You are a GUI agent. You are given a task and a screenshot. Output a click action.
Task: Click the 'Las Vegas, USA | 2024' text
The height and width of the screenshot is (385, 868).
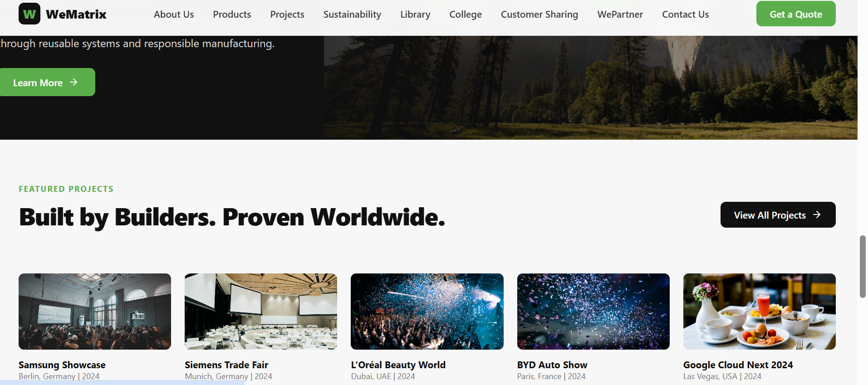click(722, 376)
